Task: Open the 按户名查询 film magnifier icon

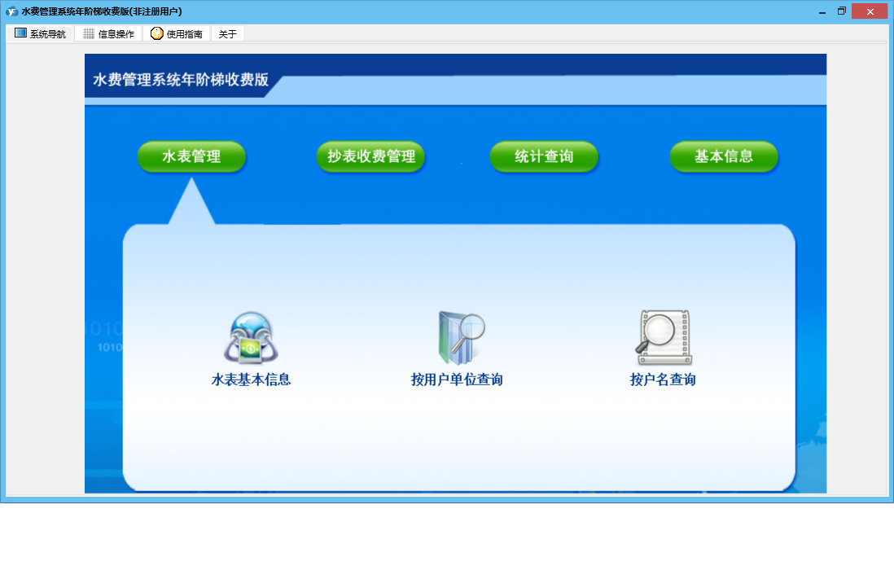Action: pyautogui.click(x=664, y=338)
